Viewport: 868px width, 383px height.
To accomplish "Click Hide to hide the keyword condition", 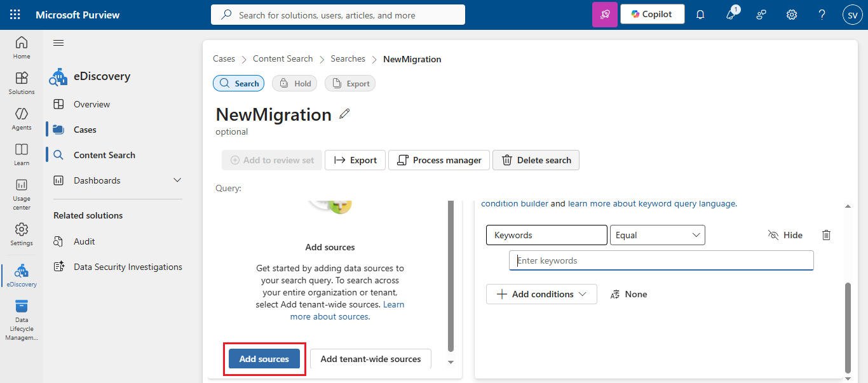I will (x=785, y=235).
